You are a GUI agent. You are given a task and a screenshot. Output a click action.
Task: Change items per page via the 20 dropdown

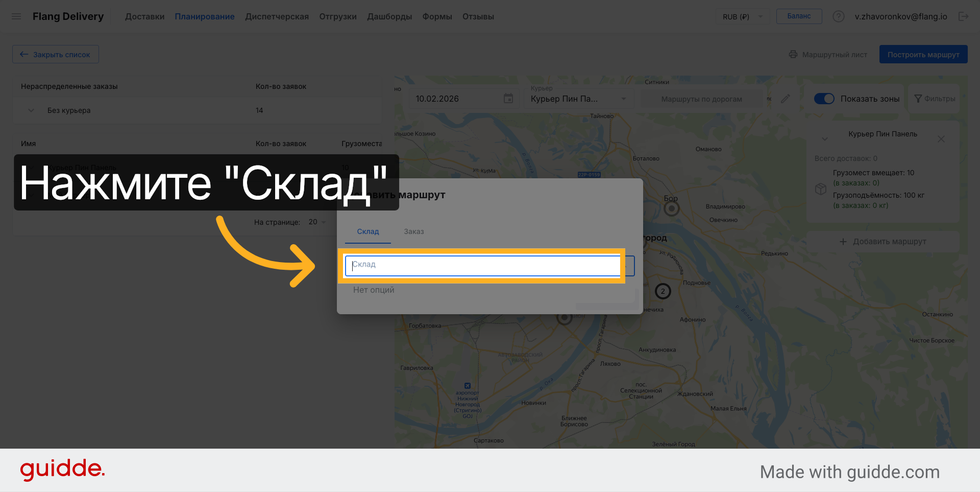[316, 222]
